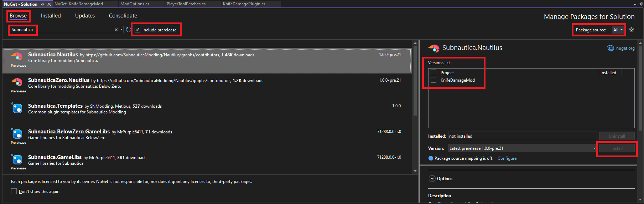Viewport: 644px width, 204px height.
Task: Toggle the Include prerelease checkbox
Action: pyautogui.click(x=137, y=30)
